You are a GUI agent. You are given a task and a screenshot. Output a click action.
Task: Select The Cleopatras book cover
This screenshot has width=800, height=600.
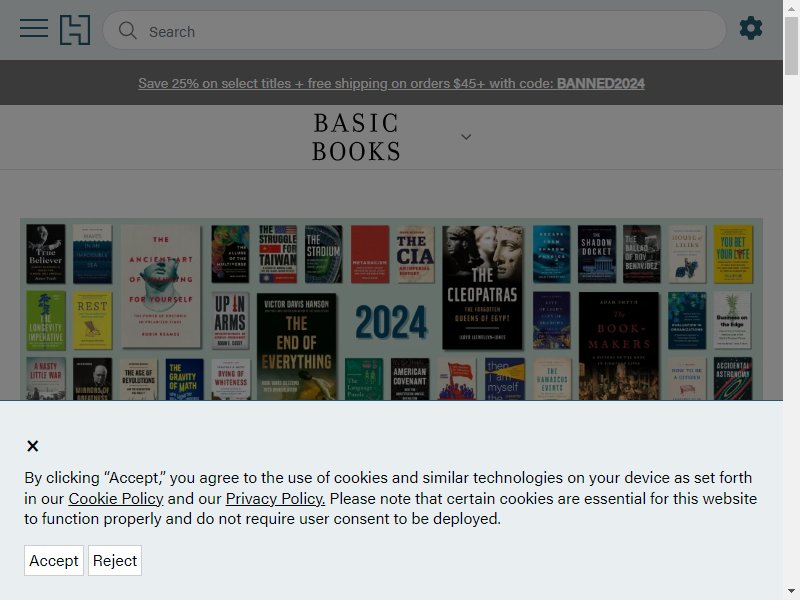pos(482,288)
